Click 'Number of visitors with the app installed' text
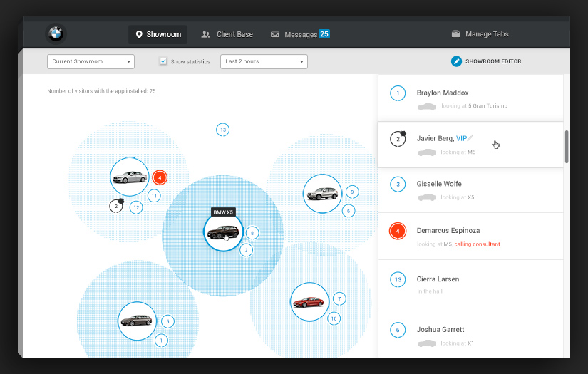Screen dimensions: 588x374 (x=101, y=91)
